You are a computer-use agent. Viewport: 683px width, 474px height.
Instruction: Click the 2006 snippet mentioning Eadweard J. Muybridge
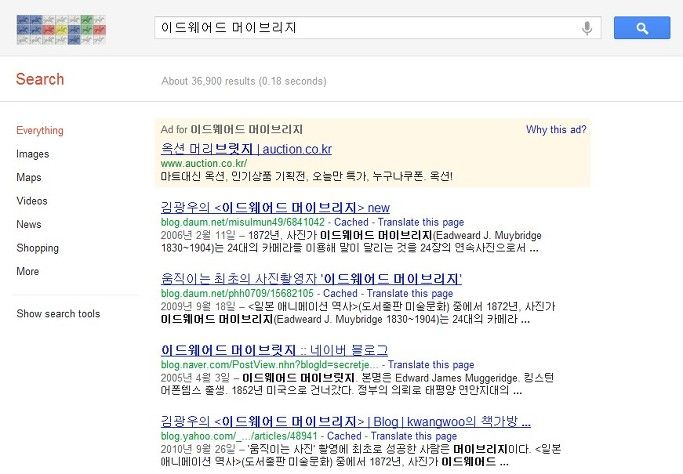351,242
